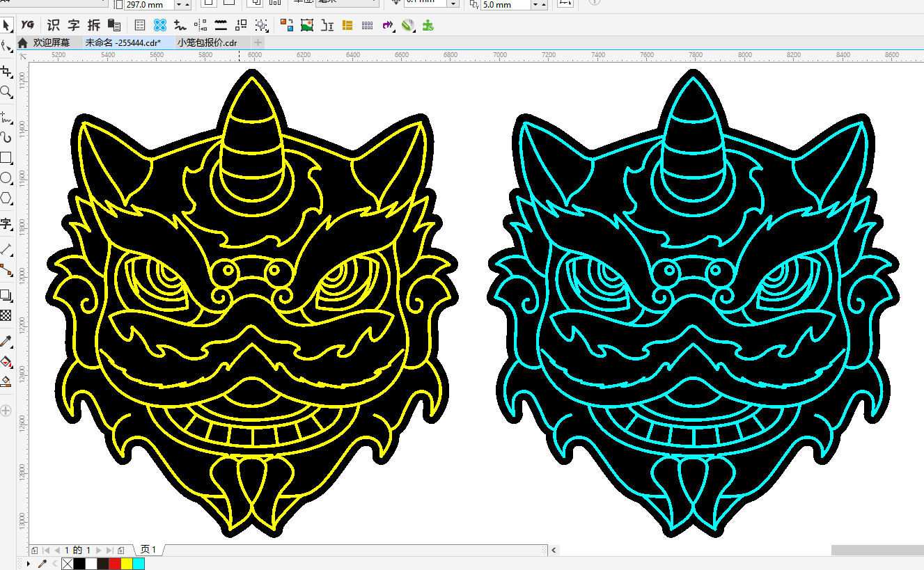Click the orange and blue squares icon
The width and height of the screenshot is (924, 570).
pyautogui.click(x=287, y=25)
